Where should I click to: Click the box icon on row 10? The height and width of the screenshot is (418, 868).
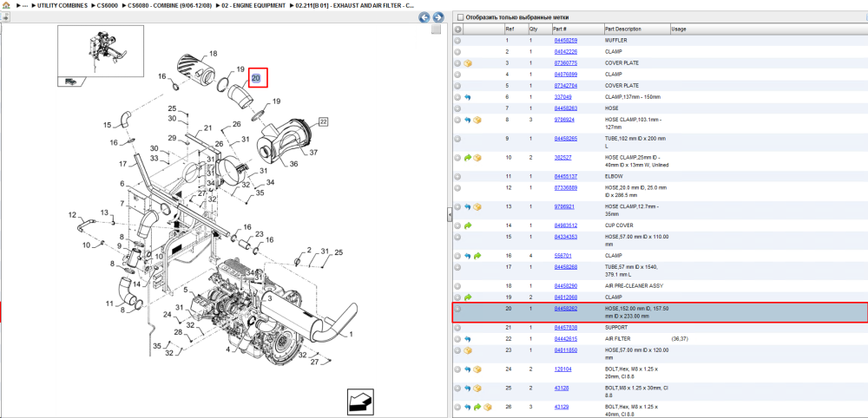[477, 158]
